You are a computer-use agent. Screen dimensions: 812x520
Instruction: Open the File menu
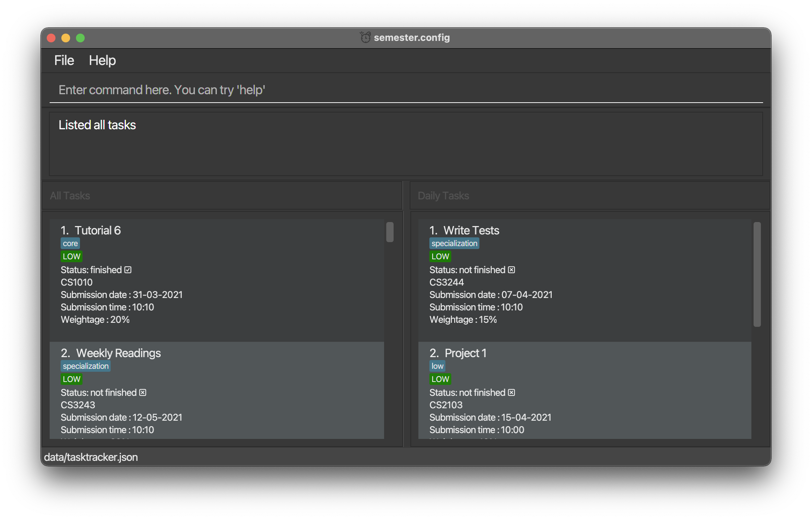[x=64, y=60]
